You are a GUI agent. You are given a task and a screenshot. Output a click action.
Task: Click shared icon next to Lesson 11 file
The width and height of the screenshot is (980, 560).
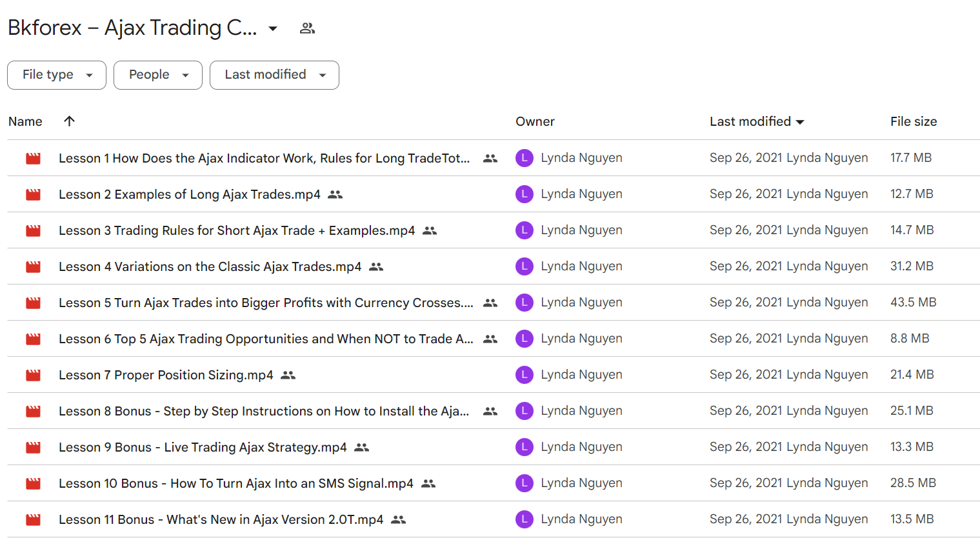(x=399, y=519)
